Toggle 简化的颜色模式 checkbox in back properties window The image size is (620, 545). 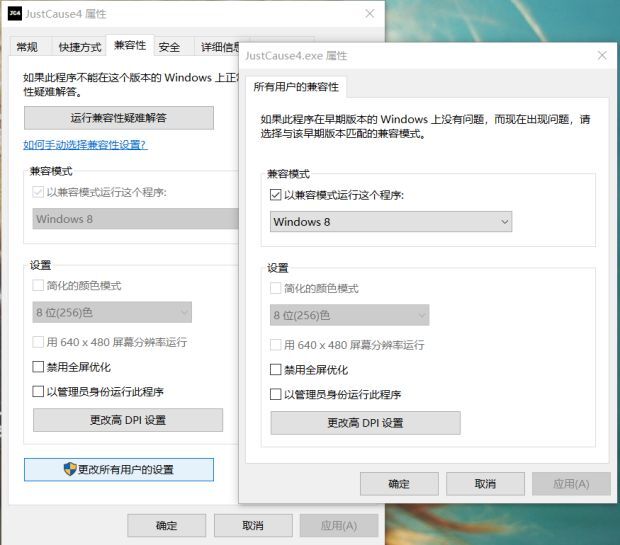[38, 285]
